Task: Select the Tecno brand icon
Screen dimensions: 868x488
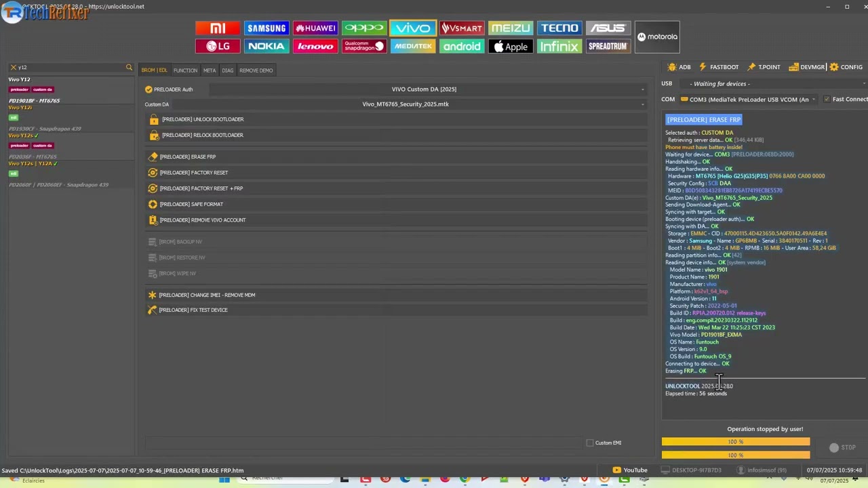Action: (x=559, y=28)
